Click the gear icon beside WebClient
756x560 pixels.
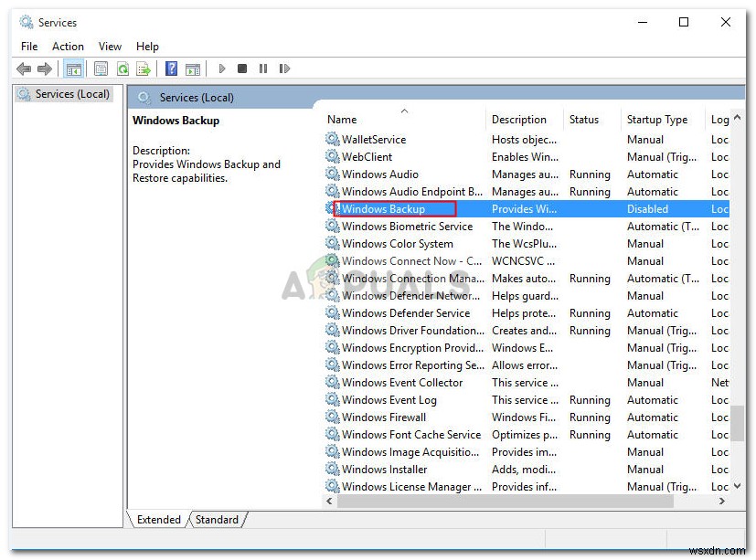[332, 156]
